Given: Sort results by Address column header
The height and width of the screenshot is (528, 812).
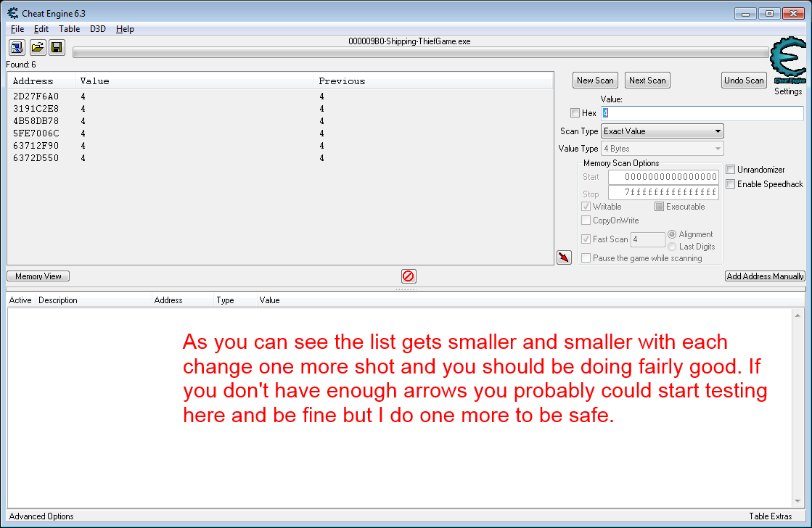Looking at the screenshot, I should [x=41, y=81].
